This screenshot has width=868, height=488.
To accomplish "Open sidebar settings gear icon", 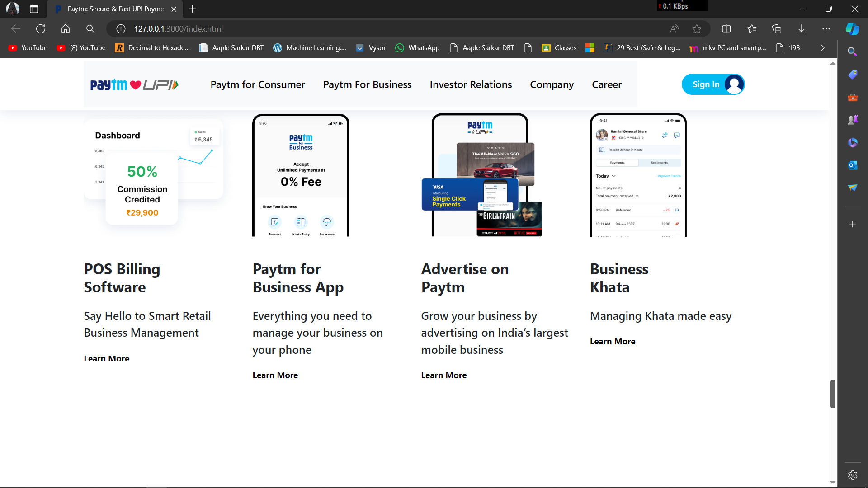I will tap(853, 475).
